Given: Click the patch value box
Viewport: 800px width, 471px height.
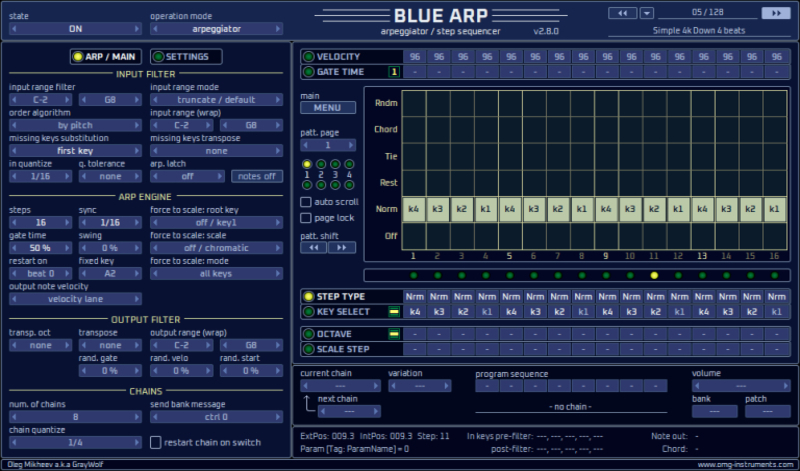Looking at the screenshot, I should tap(767, 411).
